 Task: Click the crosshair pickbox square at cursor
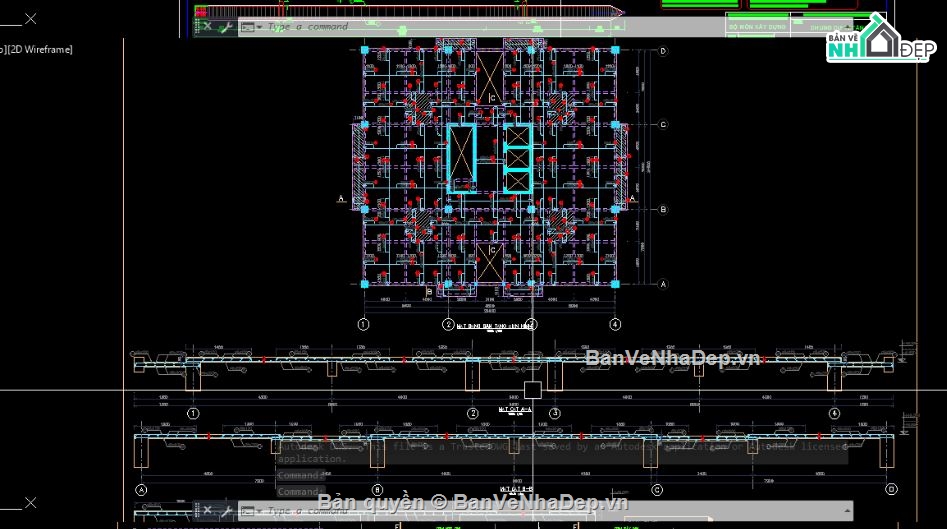(x=532, y=390)
